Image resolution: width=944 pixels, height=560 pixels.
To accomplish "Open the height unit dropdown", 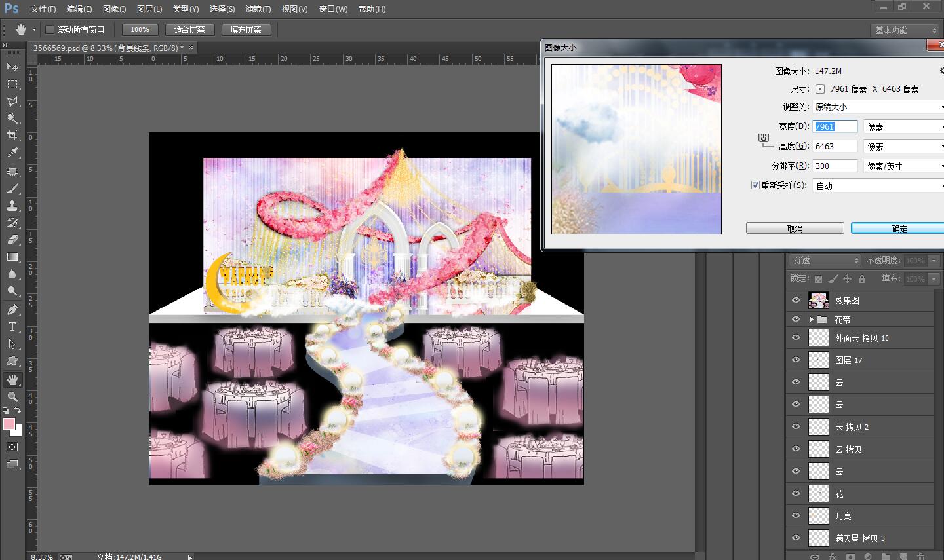I will point(904,146).
